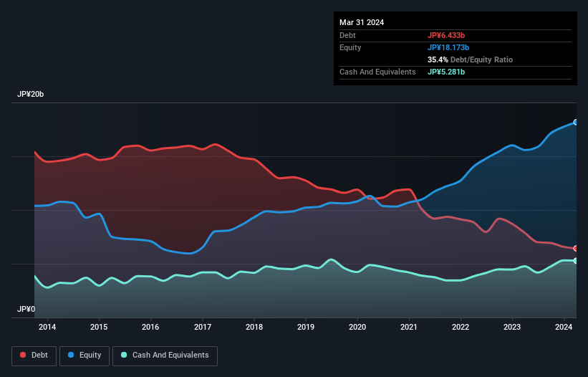Click the Debt row label in tooltip
The width and height of the screenshot is (588, 377).
[x=347, y=35]
